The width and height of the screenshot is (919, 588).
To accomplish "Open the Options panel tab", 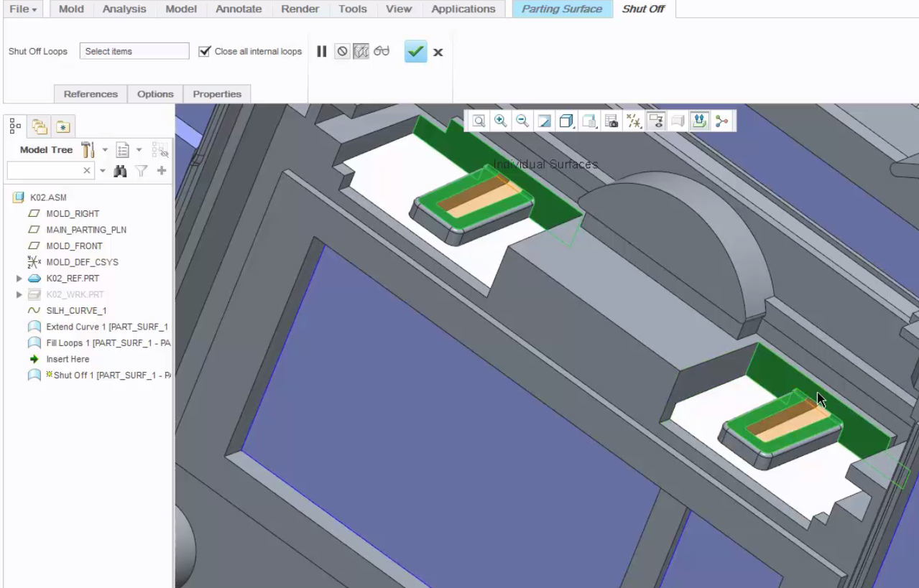I will point(155,94).
